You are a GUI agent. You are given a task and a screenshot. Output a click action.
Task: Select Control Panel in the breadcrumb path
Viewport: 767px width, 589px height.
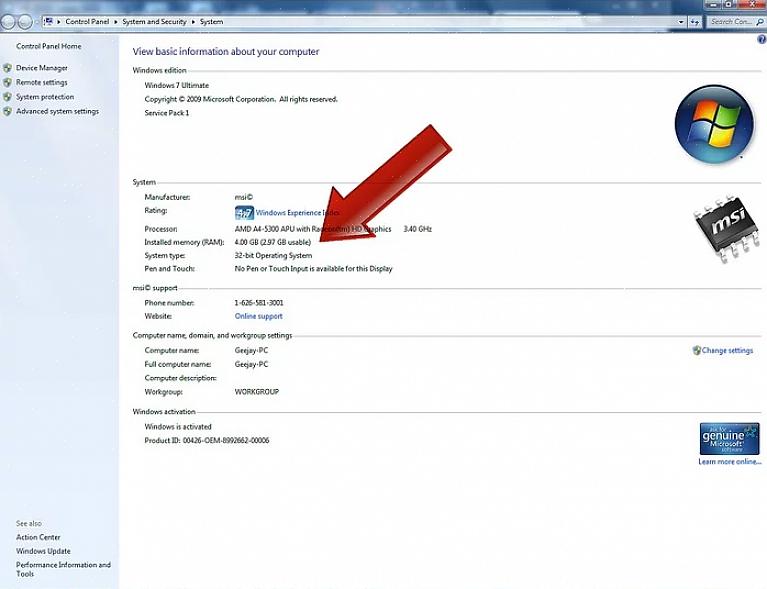(87, 22)
